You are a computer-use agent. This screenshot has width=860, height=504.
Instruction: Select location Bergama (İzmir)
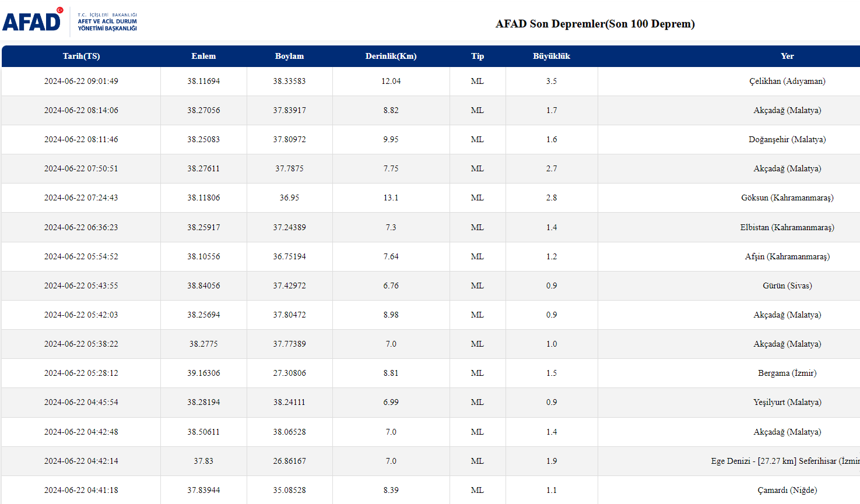[787, 373]
